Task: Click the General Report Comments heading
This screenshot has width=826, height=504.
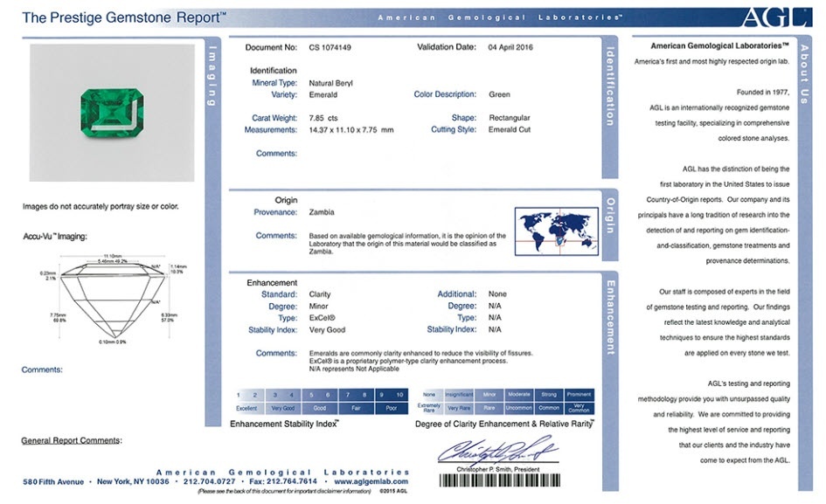Action: [72, 440]
